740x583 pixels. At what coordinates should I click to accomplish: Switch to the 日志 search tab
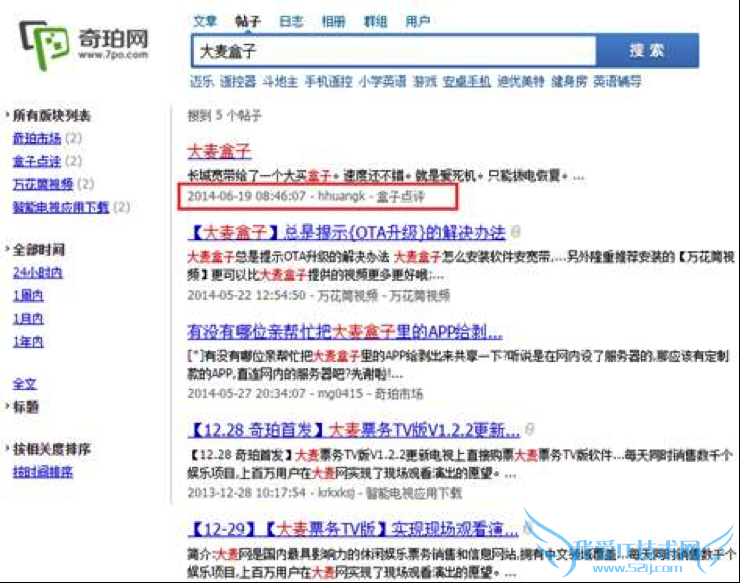click(x=291, y=21)
